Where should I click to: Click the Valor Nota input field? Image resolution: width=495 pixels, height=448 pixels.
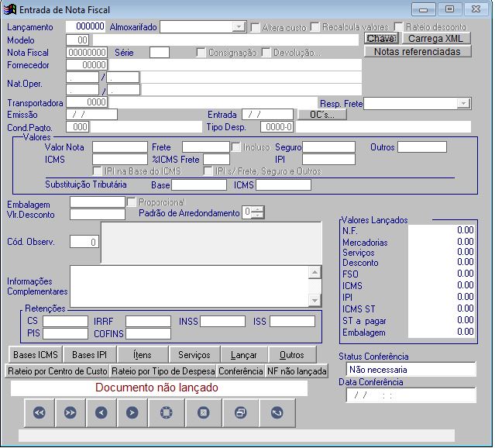click(x=120, y=147)
